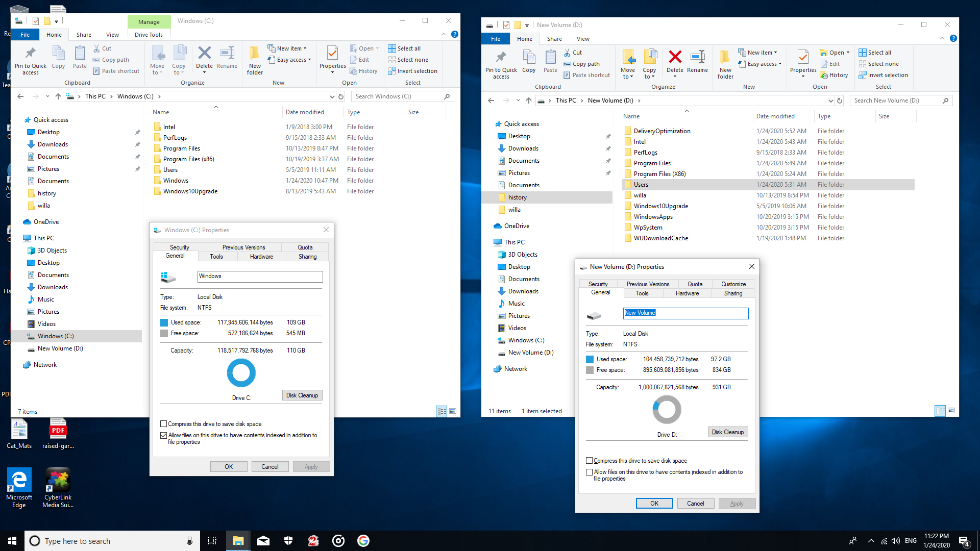980x551 pixels.
Task: Toggle index files checkbox in D: Properties
Action: 590,472
